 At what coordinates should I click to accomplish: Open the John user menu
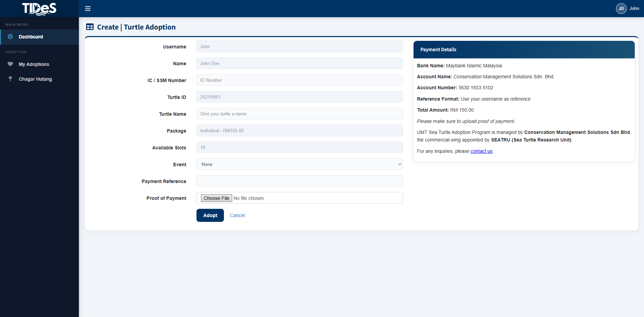click(x=634, y=9)
